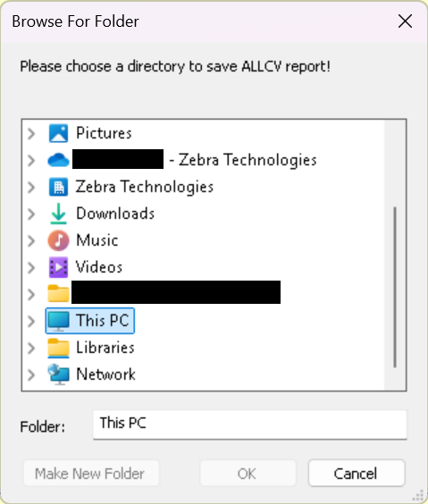Select the Libraries folder icon
This screenshot has height=504, width=428.
click(58, 349)
